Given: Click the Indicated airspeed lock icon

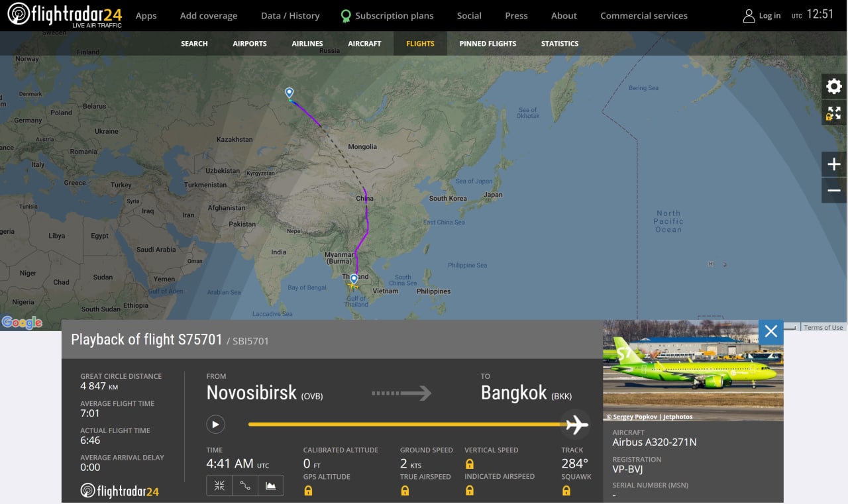Looking at the screenshot, I should 470,491.
